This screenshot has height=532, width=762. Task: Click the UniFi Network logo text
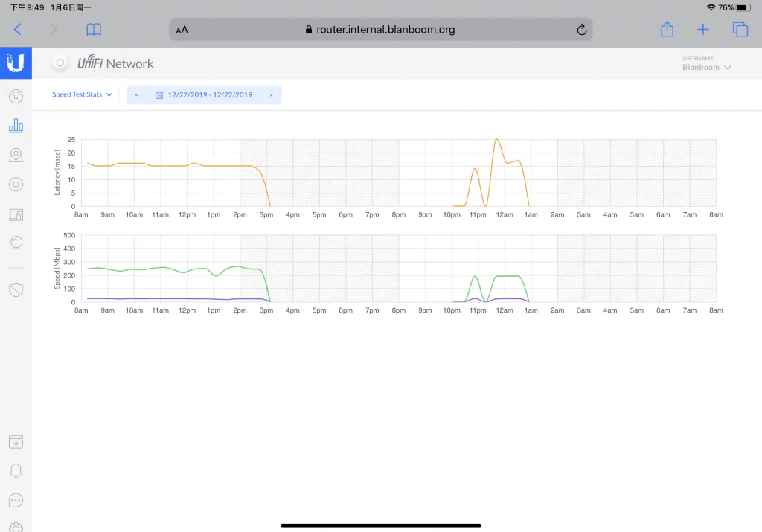click(115, 63)
